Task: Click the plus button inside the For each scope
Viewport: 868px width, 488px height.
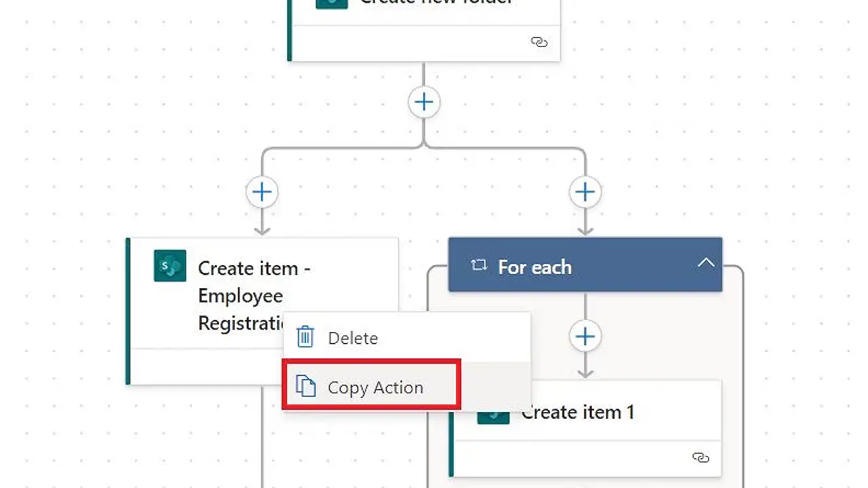Action: (x=585, y=336)
